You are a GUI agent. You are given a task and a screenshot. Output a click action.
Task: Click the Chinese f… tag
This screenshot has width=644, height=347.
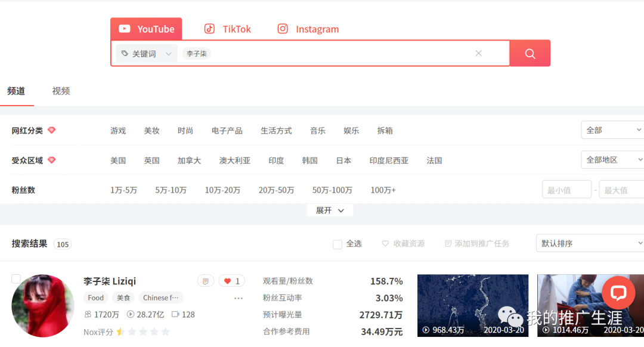click(x=160, y=298)
